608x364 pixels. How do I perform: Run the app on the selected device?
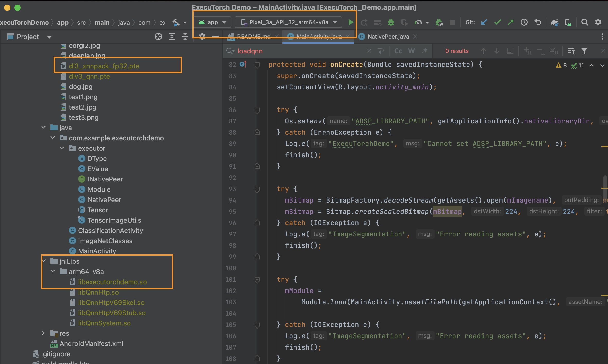[351, 22]
